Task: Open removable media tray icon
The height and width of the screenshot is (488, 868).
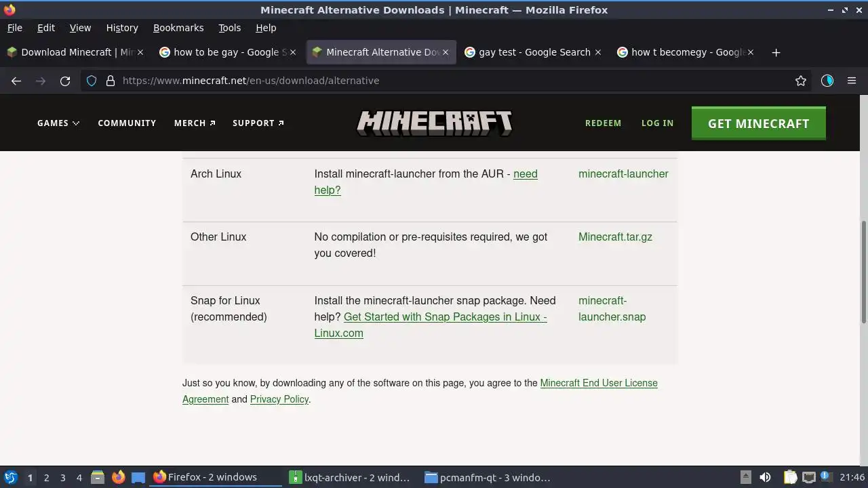Action: (x=745, y=478)
